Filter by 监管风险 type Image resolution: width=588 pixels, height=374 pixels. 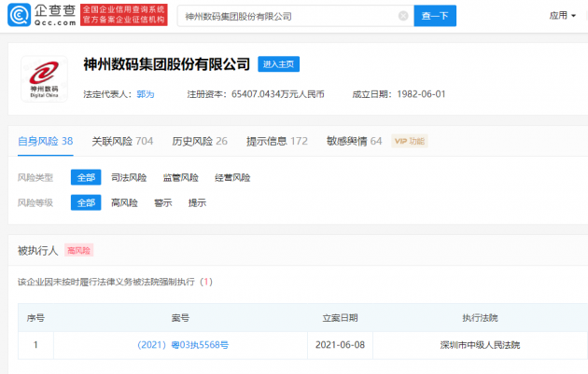(x=180, y=177)
